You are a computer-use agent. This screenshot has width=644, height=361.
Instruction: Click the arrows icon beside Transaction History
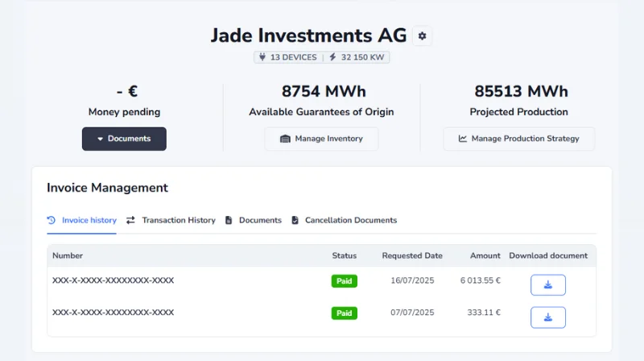point(130,220)
